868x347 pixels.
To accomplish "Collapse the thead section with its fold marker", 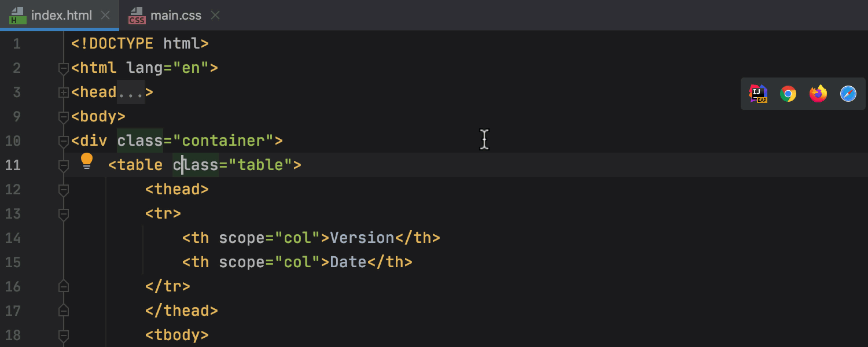I will click(64, 189).
